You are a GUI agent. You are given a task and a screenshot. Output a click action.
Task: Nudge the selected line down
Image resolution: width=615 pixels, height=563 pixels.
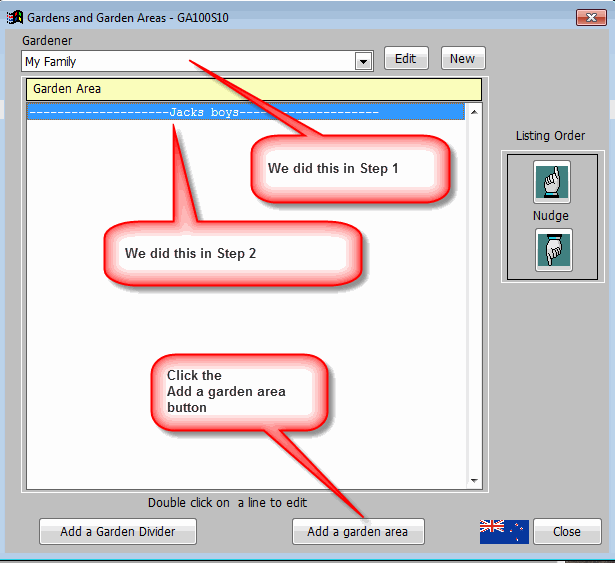click(554, 250)
